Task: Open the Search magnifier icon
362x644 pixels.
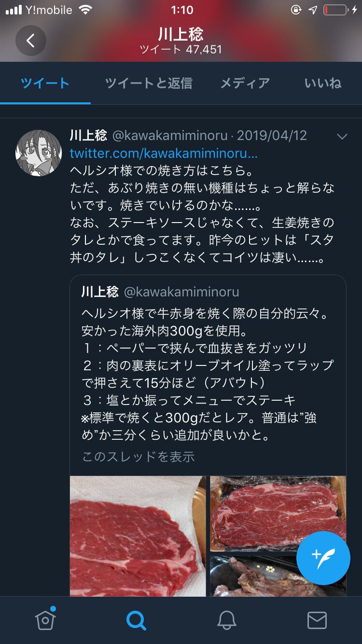Action: tap(136, 620)
